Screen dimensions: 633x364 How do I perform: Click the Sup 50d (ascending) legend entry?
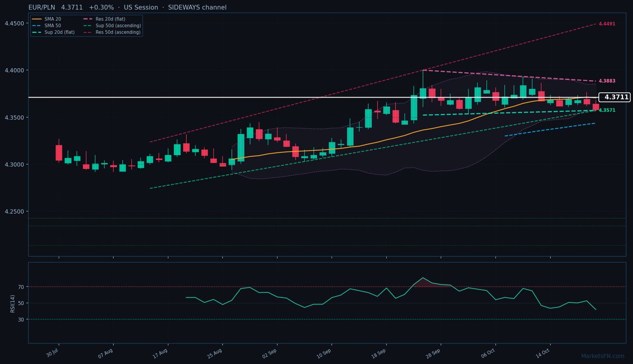[x=112, y=25]
